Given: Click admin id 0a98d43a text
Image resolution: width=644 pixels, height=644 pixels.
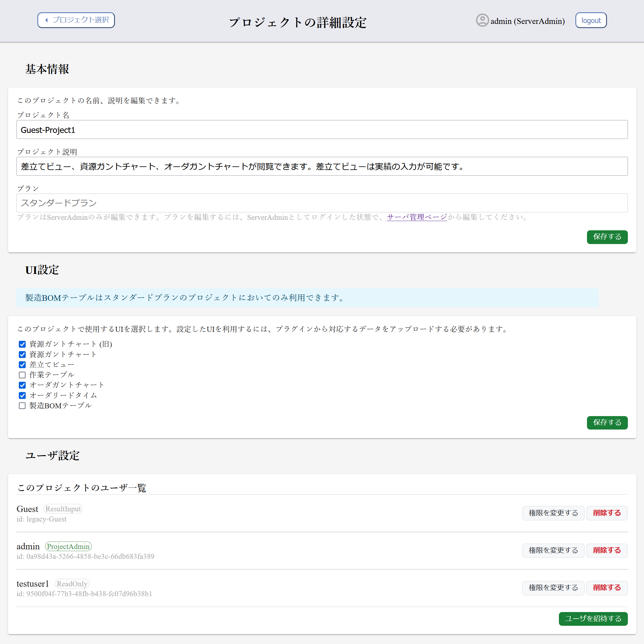Looking at the screenshot, I should [86, 556].
